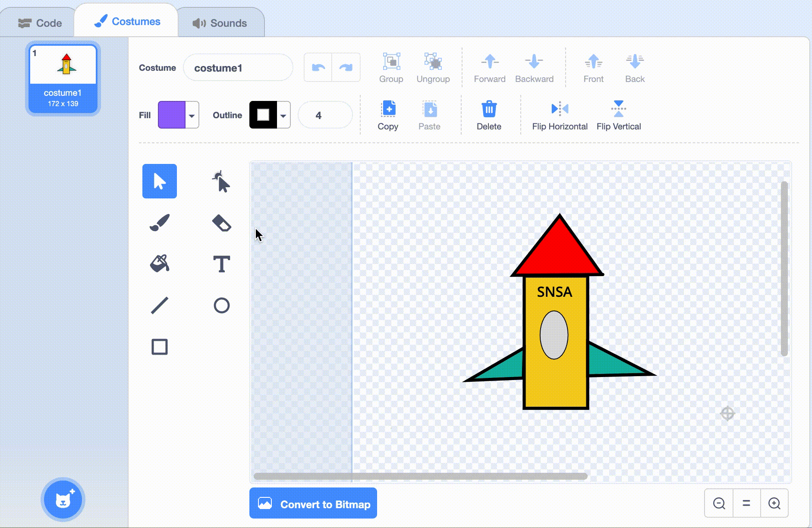Click the Copy icon
This screenshot has height=528, width=812.
pyautogui.click(x=388, y=109)
